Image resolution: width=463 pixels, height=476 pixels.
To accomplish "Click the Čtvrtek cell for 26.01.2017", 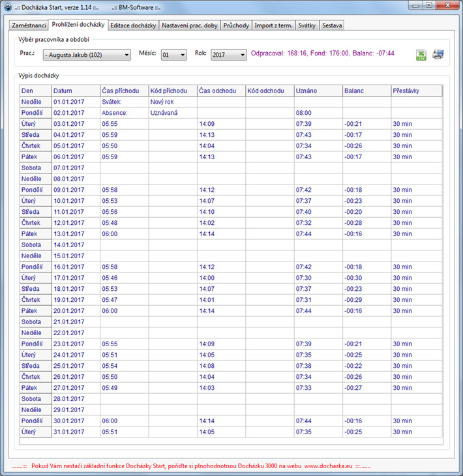I will pyautogui.click(x=35, y=377).
